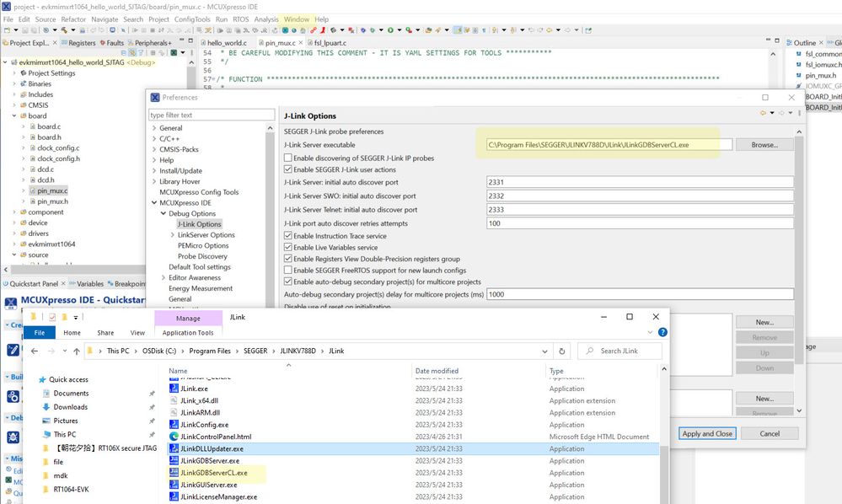Select PEMicro Options in Preferences tree
842x504 pixels.
tap(203, 246)
